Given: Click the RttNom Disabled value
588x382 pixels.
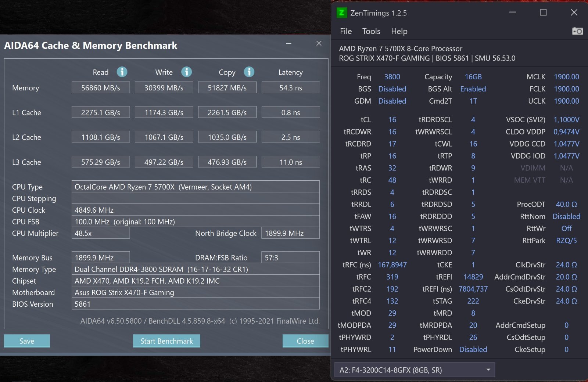Looking at the screenshot, I should tap(566, 216).
